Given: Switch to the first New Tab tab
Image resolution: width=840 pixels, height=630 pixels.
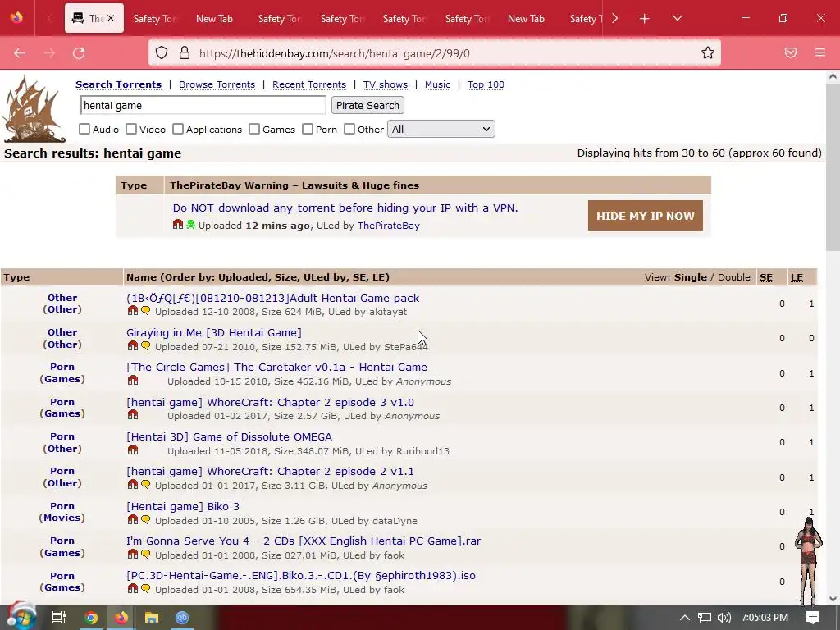Looking at the screenshot, I should (214, 19).
